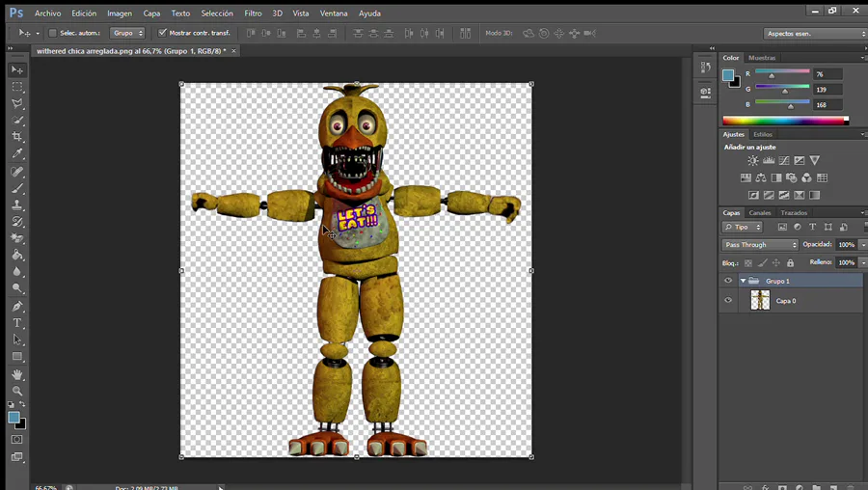Open the Grupo auto-select dropdown
The height and width of the screenshot is (490, 868).
point(126,33)
